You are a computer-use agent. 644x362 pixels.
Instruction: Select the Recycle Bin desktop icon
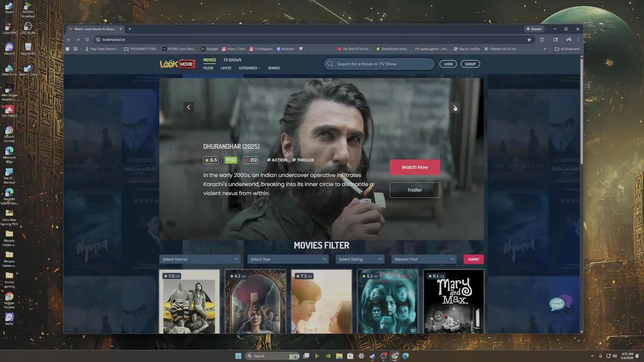pyautogui.click(x=28, y=49)
